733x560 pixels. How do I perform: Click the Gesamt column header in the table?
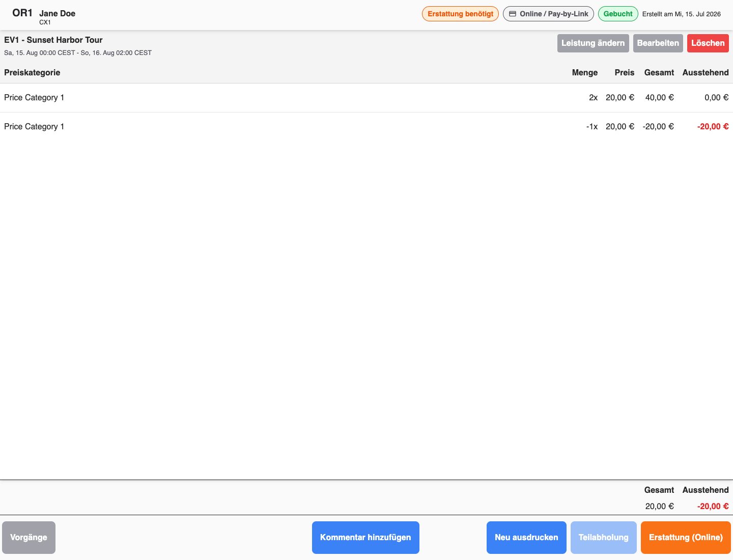click(659, 73)
